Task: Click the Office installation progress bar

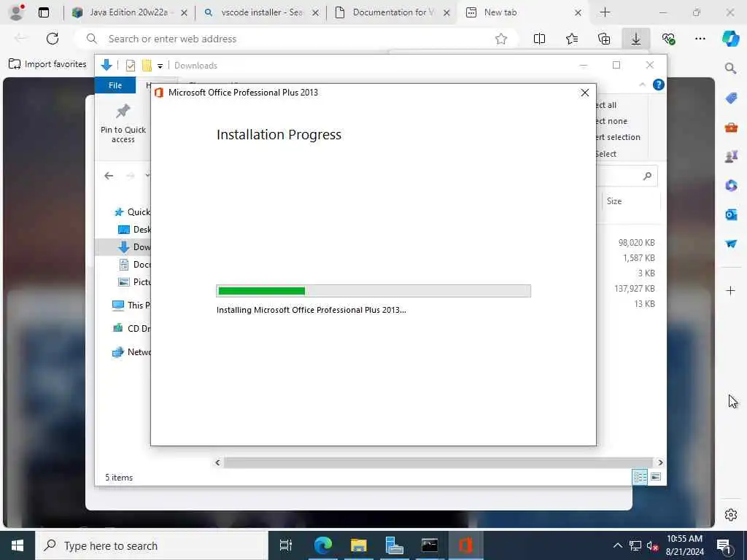Action: [373, 291]
